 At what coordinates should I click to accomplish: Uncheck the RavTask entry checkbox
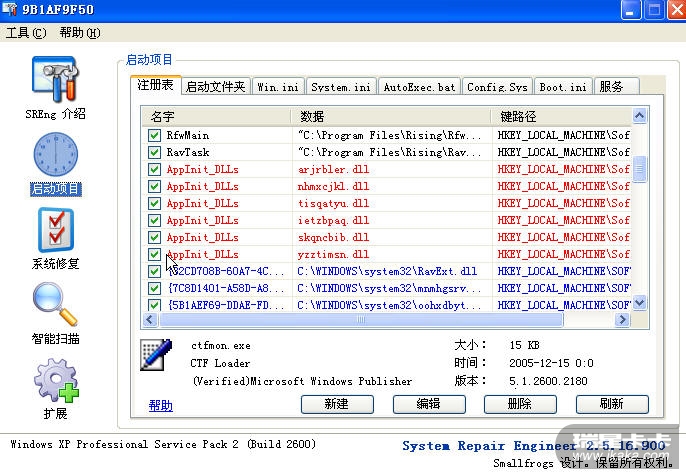click(154, 152)
